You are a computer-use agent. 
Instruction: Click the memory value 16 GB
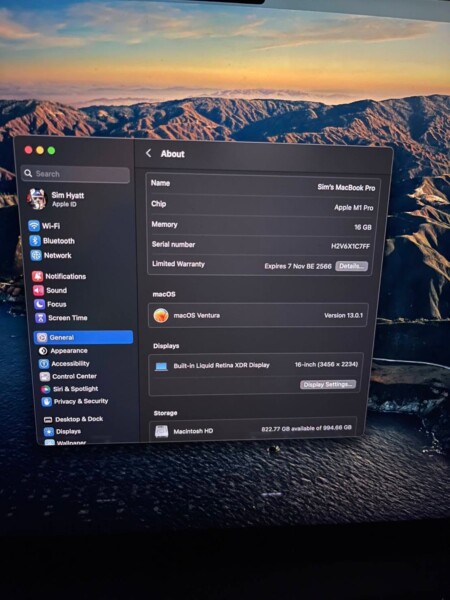pos(363,227)
